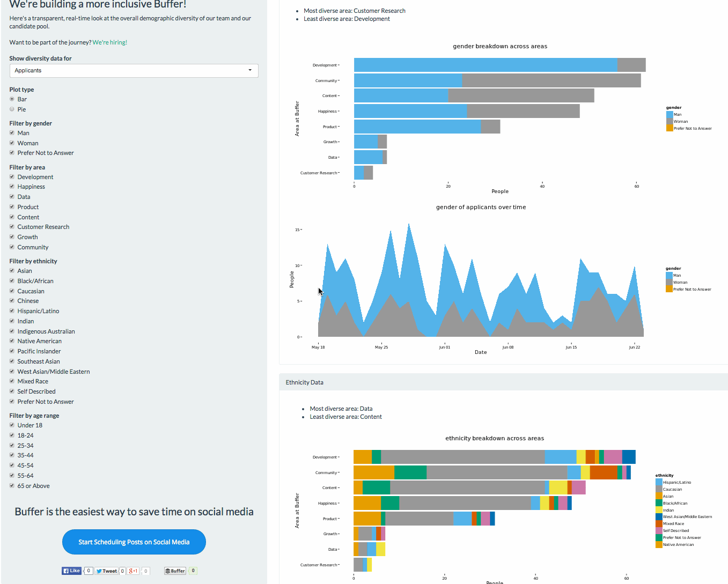Screen dimensions: 728x584
Task: Toggle the 45-54 age range checkbox
Action: [x=12, y=465]
